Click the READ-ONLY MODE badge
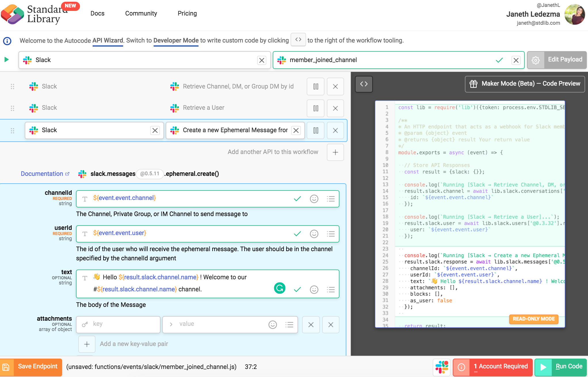 [x=534, y=319]
